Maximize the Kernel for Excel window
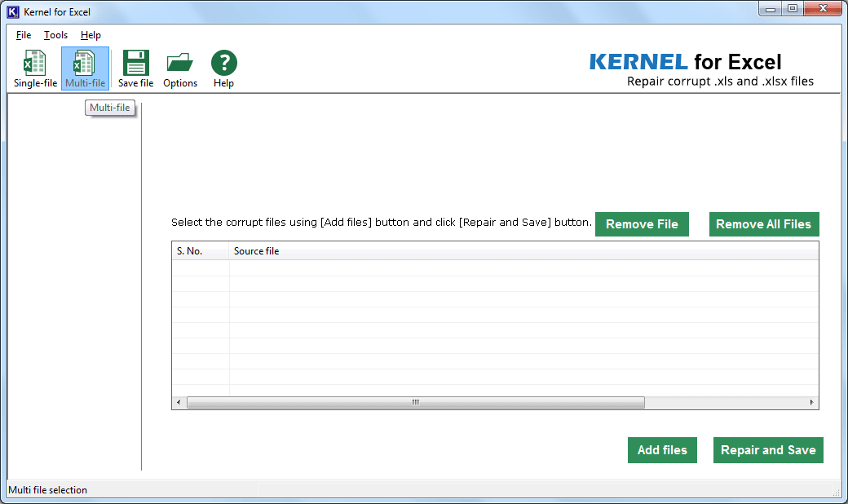 coord(793,9)
